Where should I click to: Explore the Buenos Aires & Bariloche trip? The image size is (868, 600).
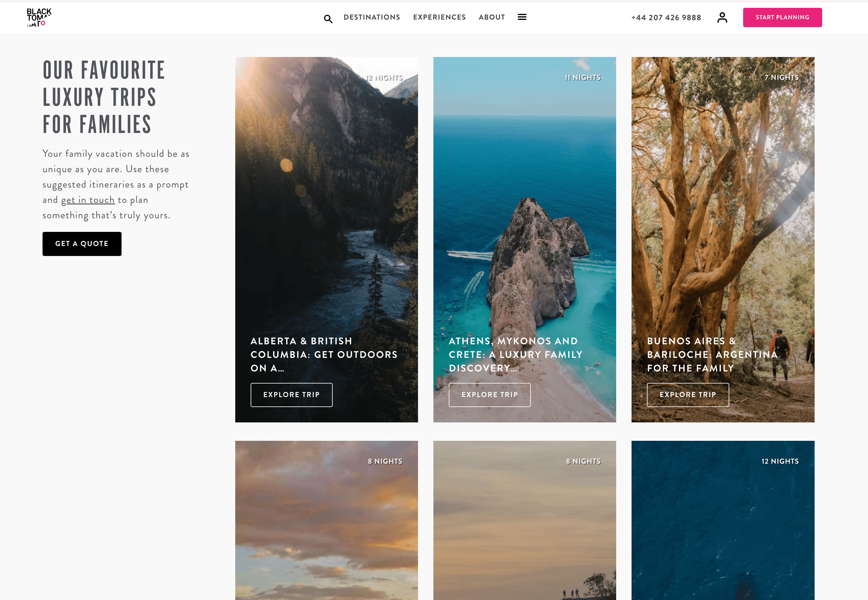687,394
